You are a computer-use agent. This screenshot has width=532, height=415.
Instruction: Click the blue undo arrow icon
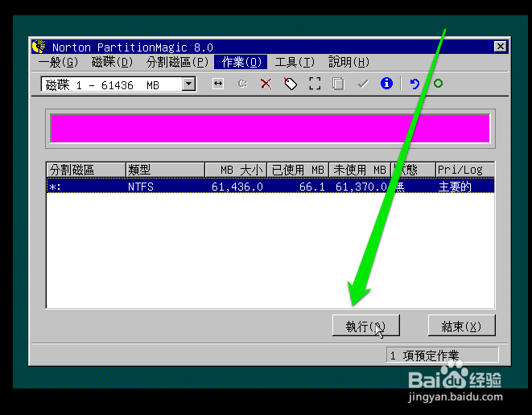click(414, 84)
